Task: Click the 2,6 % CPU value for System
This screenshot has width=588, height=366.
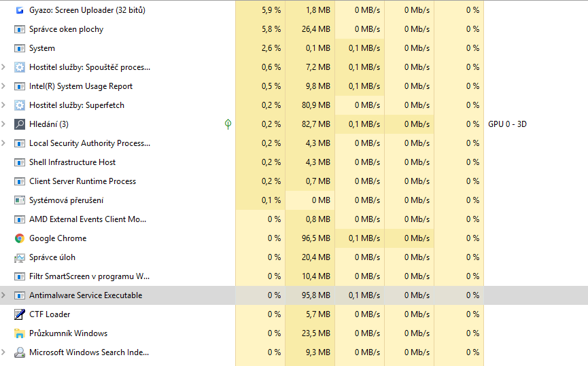Action: coord(271,48)
